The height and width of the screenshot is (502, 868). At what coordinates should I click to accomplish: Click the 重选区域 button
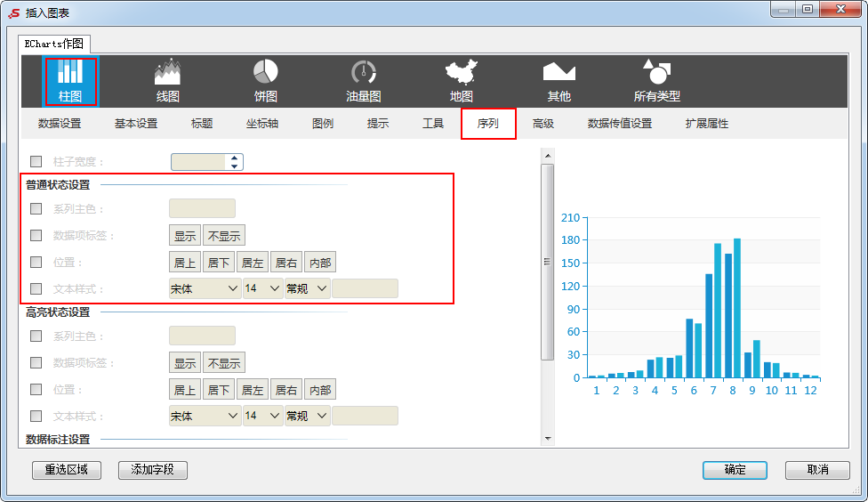[67, 470]
